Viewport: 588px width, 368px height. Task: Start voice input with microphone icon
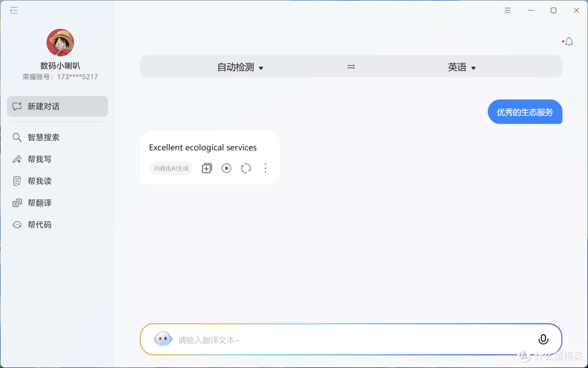543,340
